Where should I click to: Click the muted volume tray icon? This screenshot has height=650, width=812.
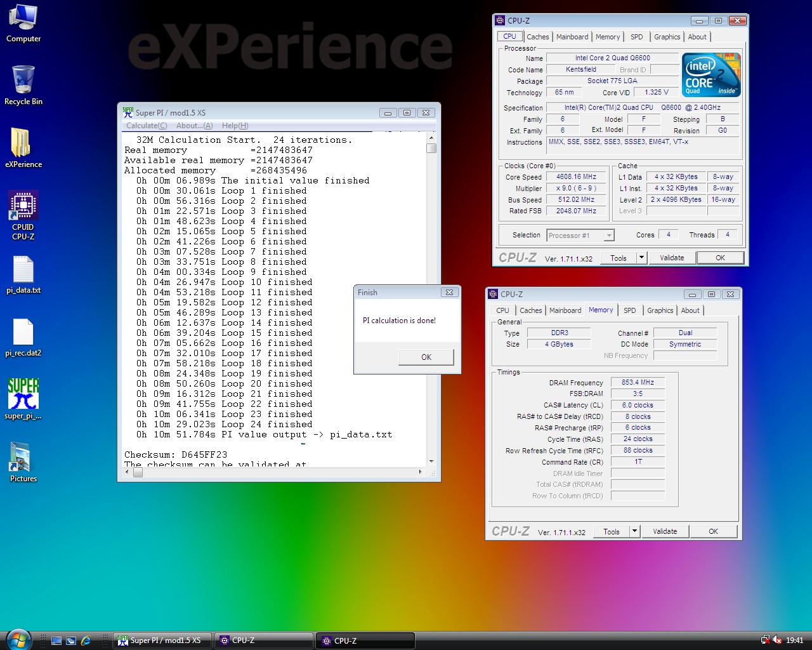click(x=777, y=640)
